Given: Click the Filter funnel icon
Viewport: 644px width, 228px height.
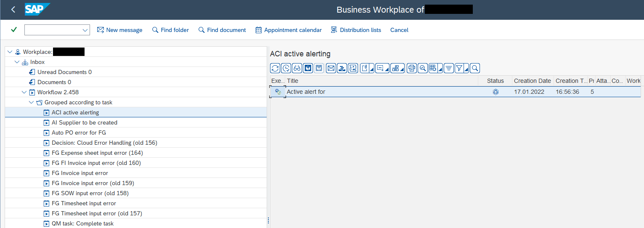Looking at the screenshot, I should pos(459,68).
